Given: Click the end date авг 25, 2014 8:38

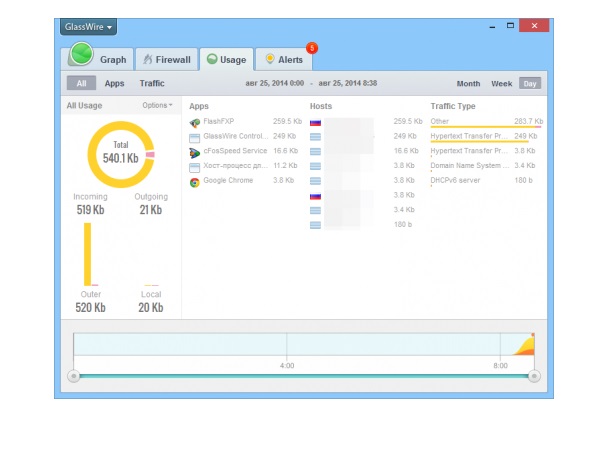Looking at the screenshot, I should point(348,83).
